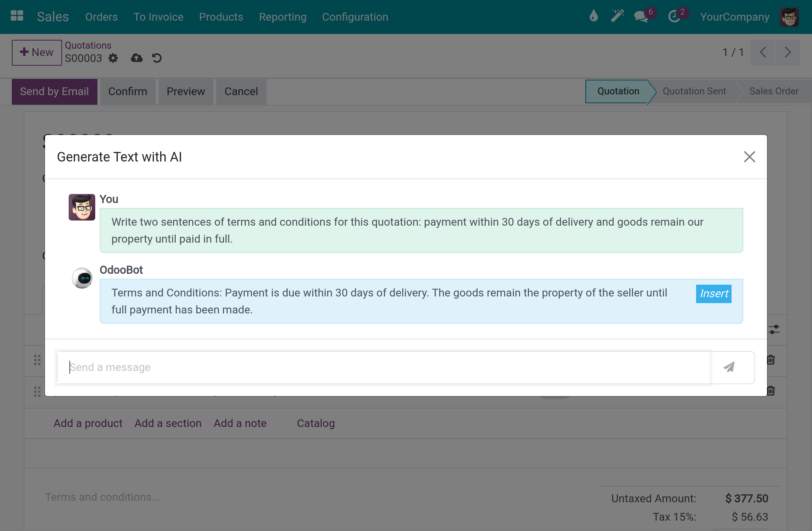
Task: Click the Tax 15% value $ 56.63
Action: pyautogui.click(x=750, y=517)
